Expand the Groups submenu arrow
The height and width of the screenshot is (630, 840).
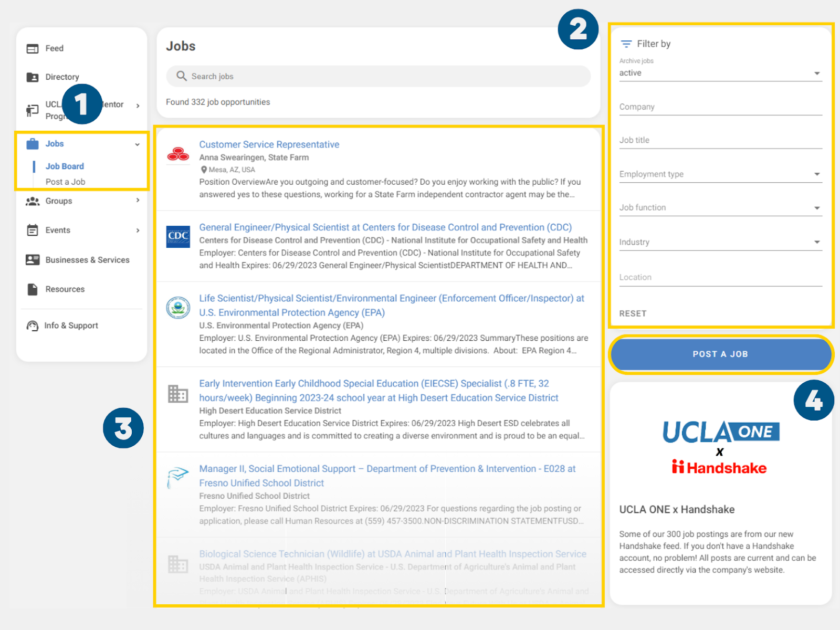pyautogui.click(x=138, y=201)
